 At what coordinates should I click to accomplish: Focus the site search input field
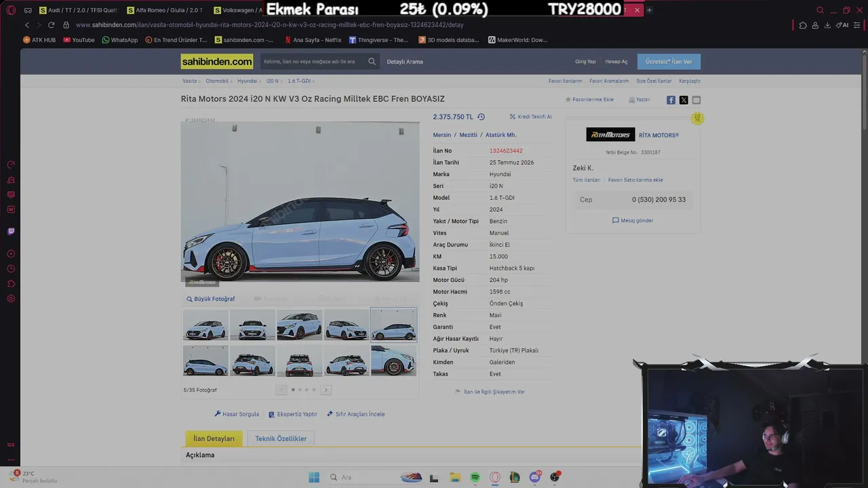(x=313, y=62)
